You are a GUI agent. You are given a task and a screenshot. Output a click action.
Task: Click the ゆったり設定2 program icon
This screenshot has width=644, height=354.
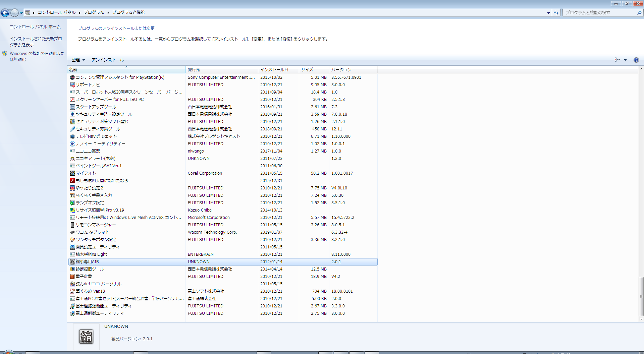pos(72,188)
